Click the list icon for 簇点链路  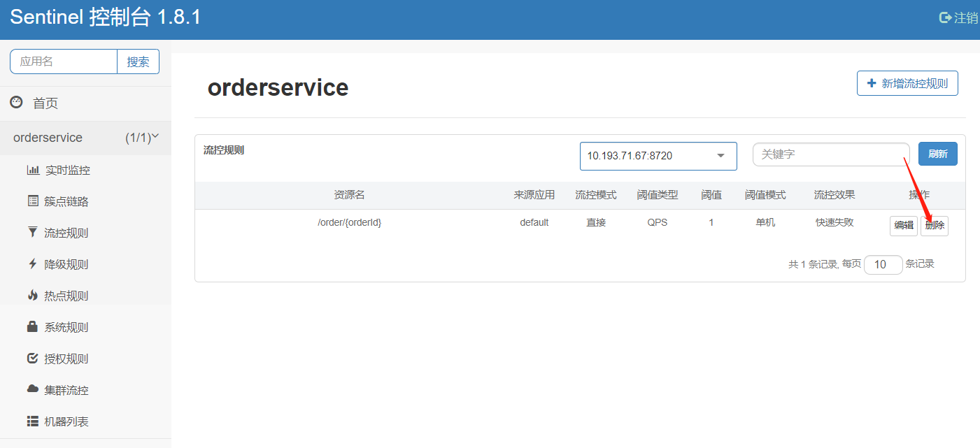click(x=33, y=201)
